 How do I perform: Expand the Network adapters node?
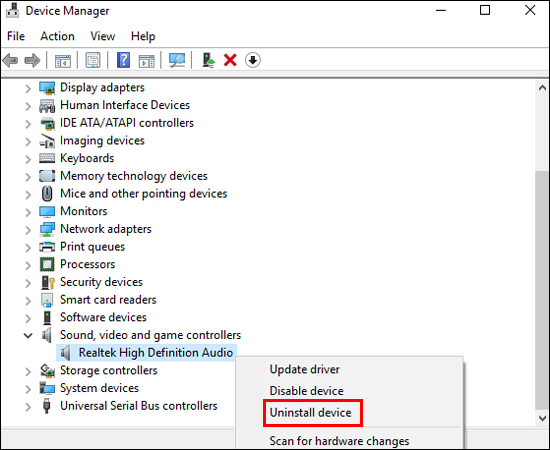28,230
